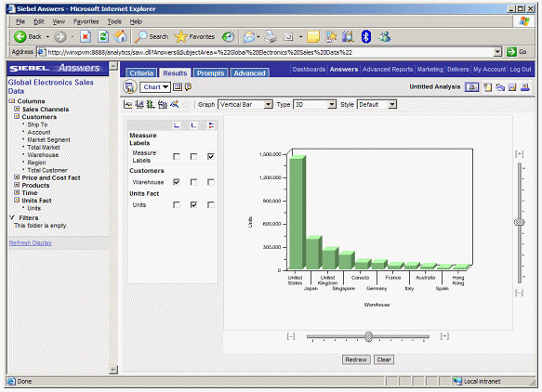Click the vertical chart size slider thumb
This screenshot has width=542, height=392.
point(519,222)
